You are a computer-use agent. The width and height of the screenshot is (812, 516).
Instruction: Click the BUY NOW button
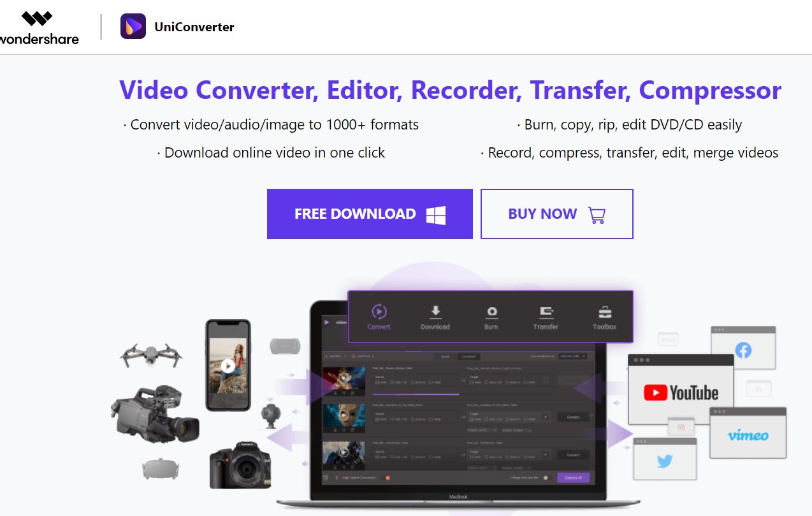coord(557,214)
